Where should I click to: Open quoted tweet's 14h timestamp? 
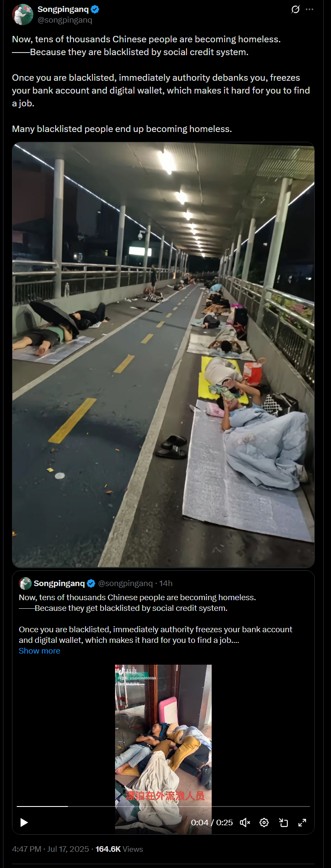tap(166, 584)
